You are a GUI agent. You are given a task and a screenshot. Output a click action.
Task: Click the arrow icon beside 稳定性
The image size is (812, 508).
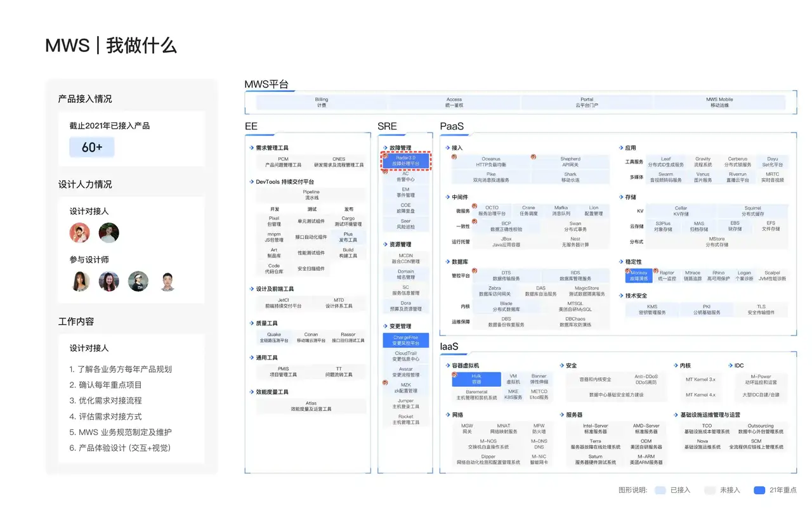(620, 261)
